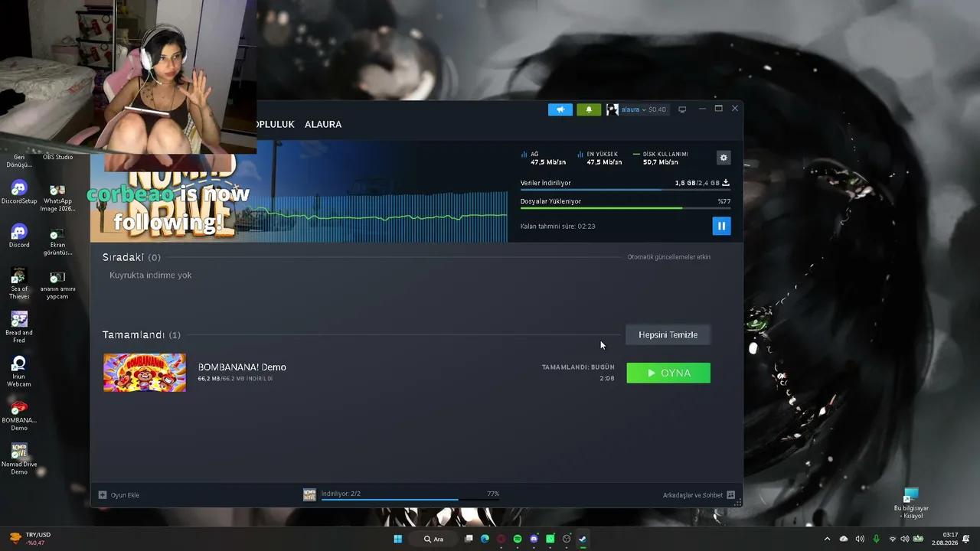Click the Dosyalar Yükleniyor progress bar
This screenshot has height=551, width=980.
tap(626, 208)
